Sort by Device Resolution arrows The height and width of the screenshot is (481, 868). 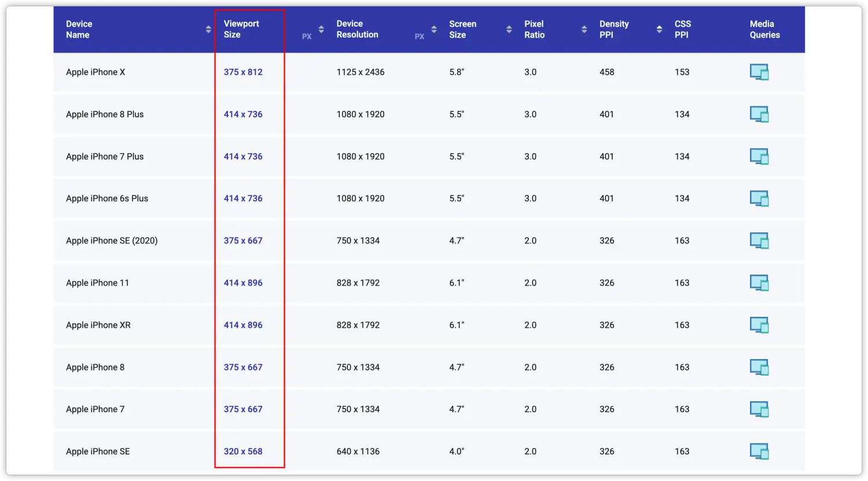point(434,29)
